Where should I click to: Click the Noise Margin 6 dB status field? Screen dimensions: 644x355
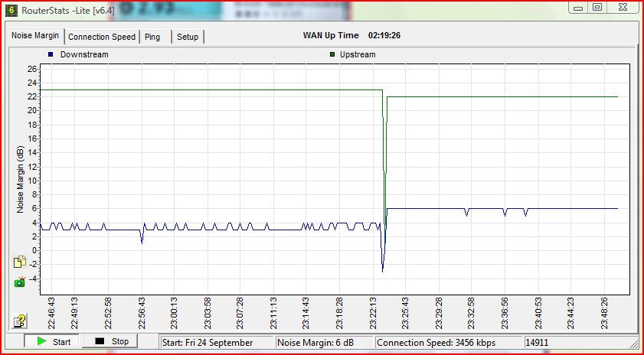(x=323, y=342)
